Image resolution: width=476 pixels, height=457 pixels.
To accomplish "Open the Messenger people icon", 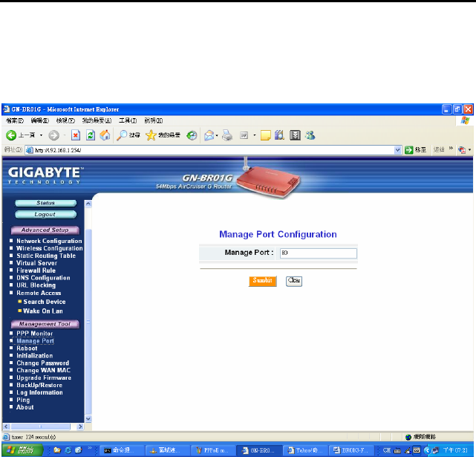I will click(x=310, y=135).
